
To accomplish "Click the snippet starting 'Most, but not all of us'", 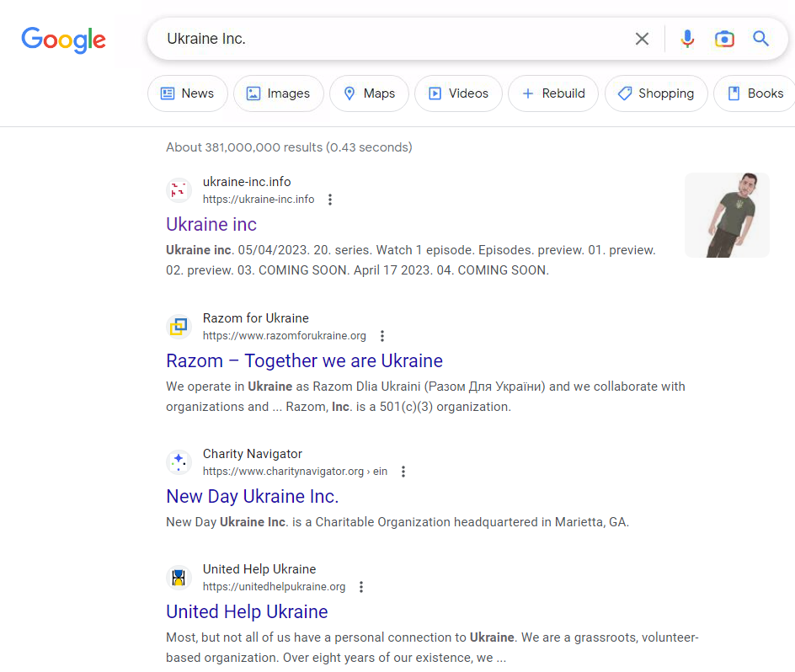I will pos(432,648).
